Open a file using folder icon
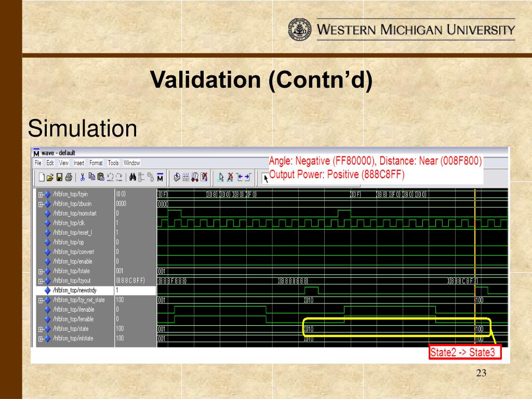Image resolution: width=532 pixels, height=399 pixels. click(50, 177)
